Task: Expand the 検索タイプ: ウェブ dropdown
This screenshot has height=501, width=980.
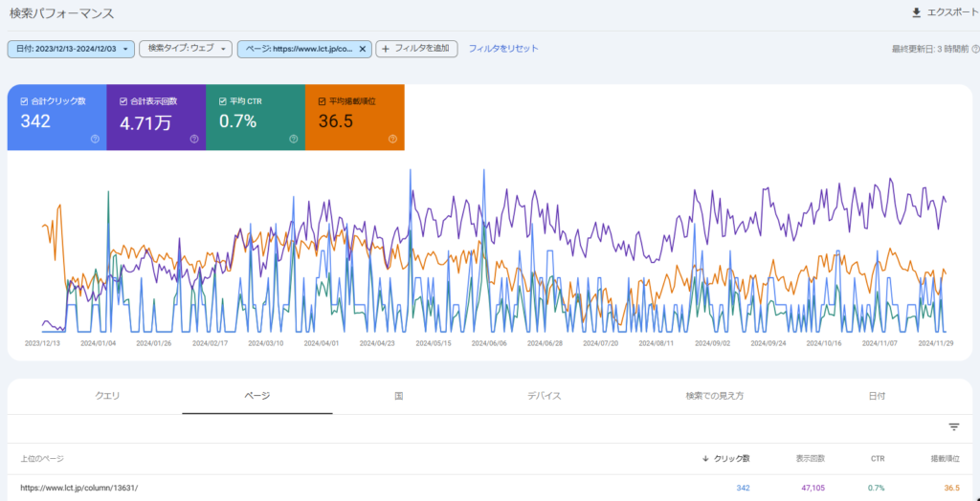Action: click(x=186, y=49)
